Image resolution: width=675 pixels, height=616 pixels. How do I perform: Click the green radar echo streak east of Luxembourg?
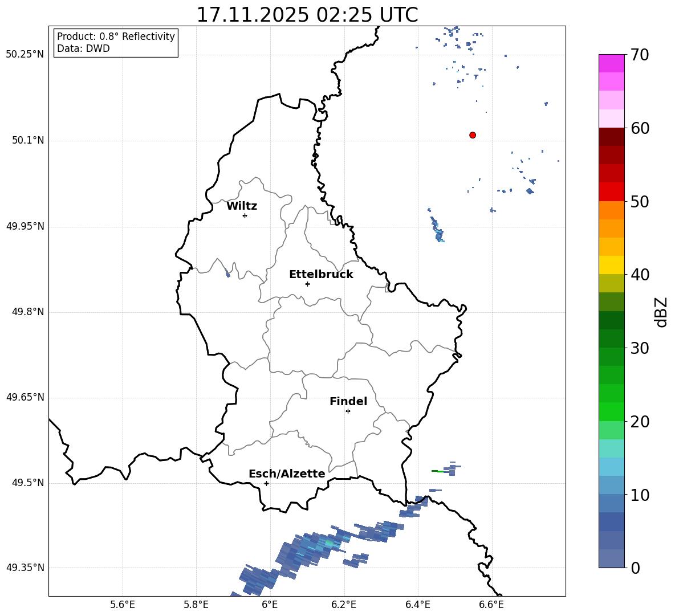click(437, 471)
